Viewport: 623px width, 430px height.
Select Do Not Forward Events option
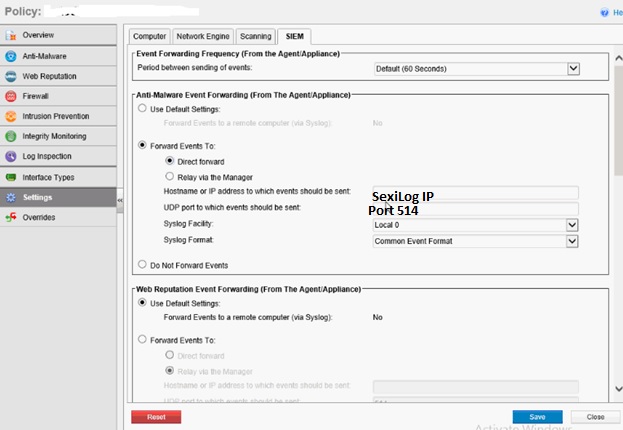coord(142,265)
